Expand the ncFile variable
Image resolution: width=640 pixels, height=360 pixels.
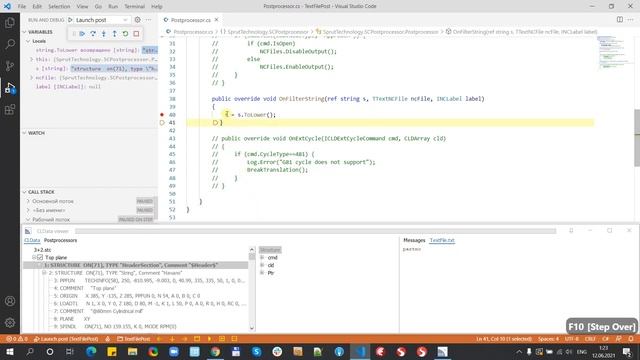point(31,78)
